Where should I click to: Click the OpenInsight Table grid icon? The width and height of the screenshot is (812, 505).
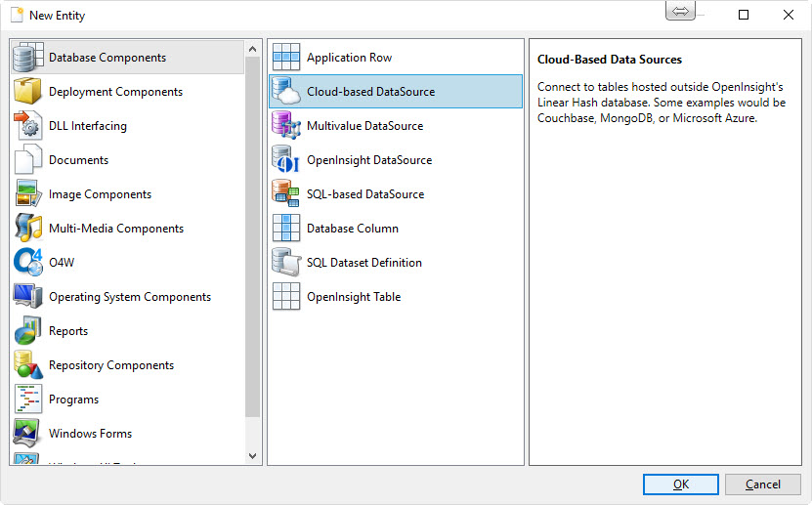pyautogui.click(x=286, y=296)
